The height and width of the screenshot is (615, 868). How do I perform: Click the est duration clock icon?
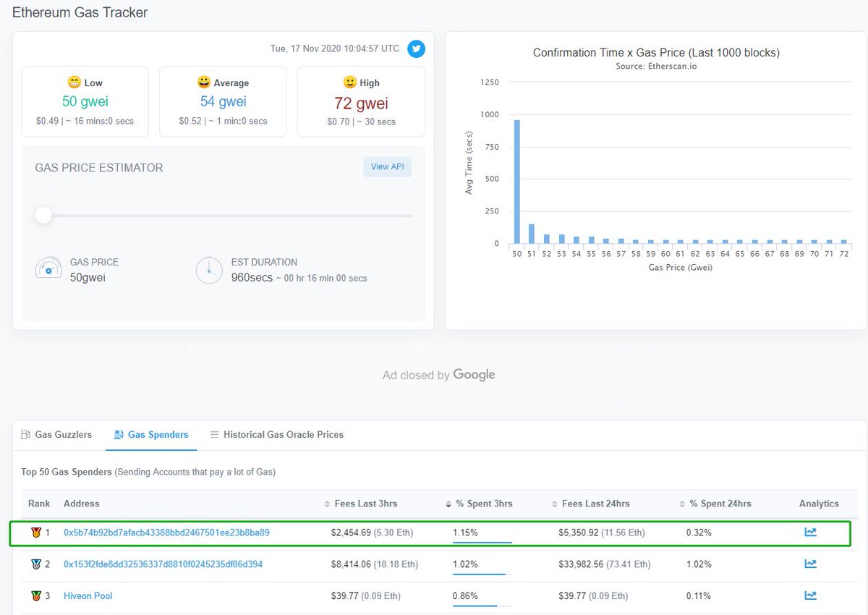pyautogui.click(x=209, y=270)
